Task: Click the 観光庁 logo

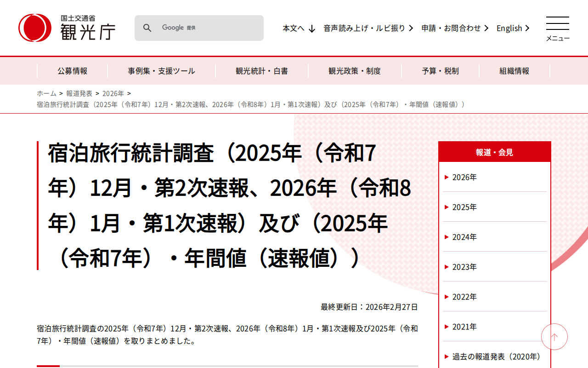Action: pos(67,28)
